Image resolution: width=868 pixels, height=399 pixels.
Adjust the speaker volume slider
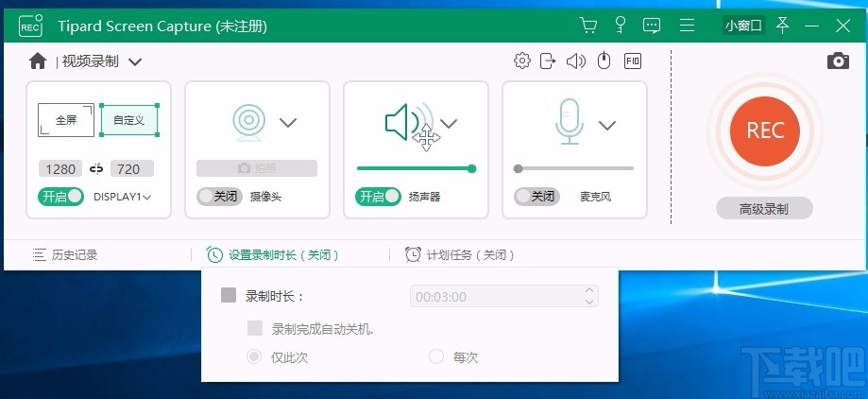coord(417,168)
